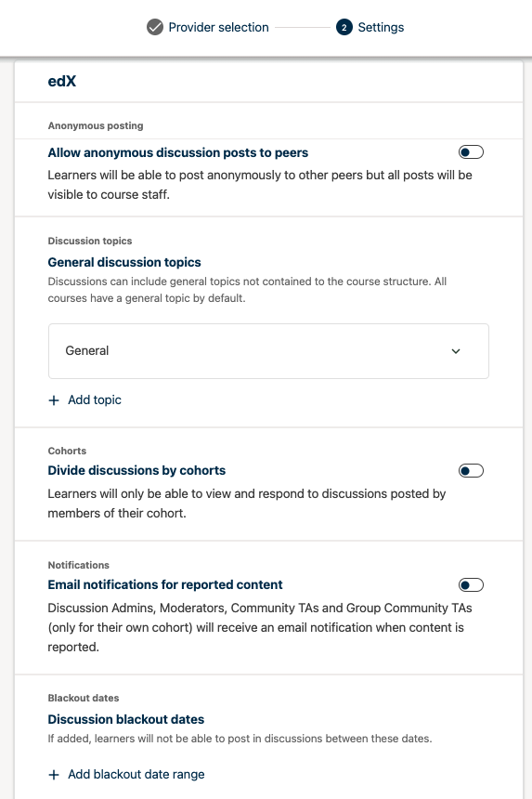532x799 pixels.
Task: Expand the General topic chevron
Action: click(456, 351)
